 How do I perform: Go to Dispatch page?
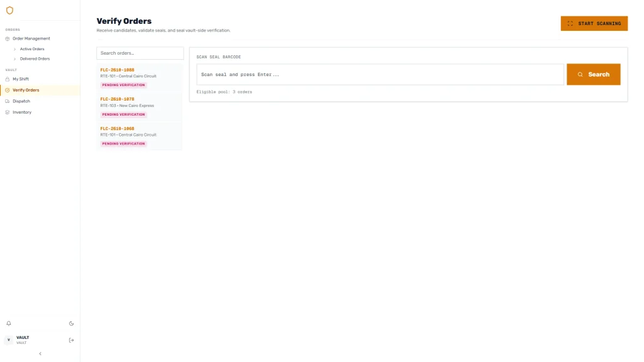click(x=21, y=101)
